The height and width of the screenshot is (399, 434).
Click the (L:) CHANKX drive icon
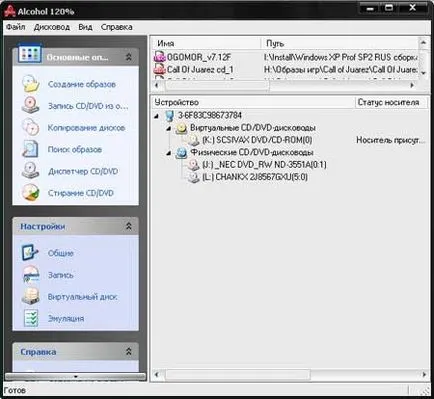click(194, 177)
